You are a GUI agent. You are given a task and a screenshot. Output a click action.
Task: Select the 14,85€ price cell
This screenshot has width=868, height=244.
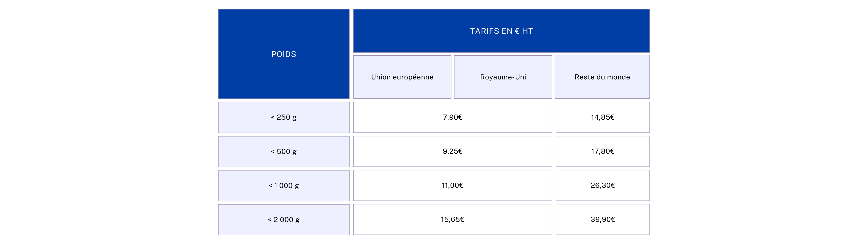point(602,117)
